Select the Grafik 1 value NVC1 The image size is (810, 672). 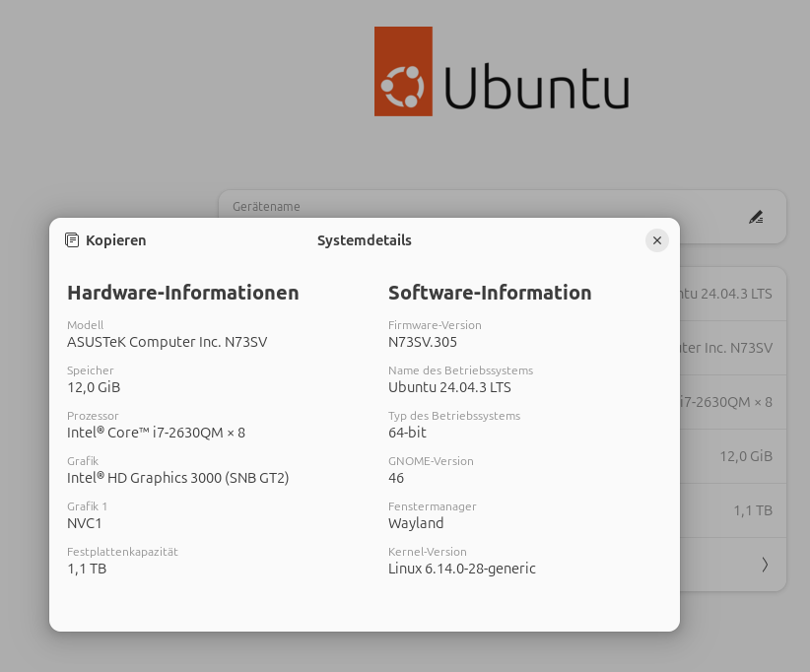click(x=85, y=523)
